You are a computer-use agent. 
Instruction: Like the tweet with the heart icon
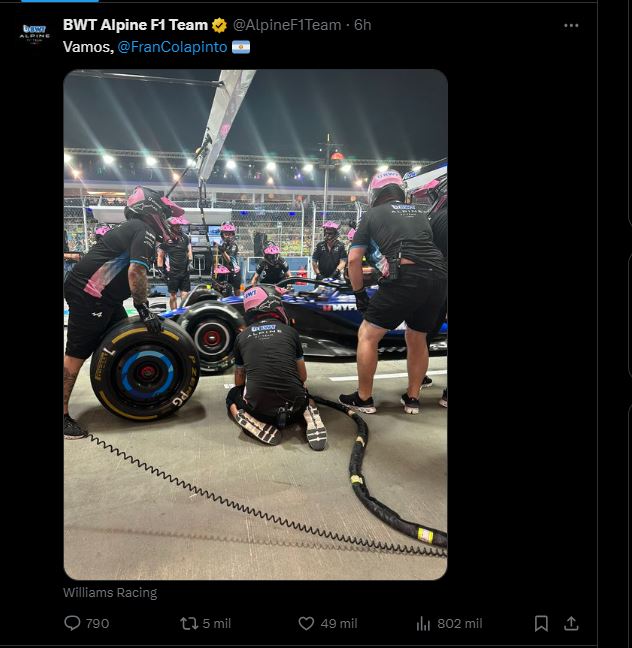pyautogui.click(x=307, y=623)
